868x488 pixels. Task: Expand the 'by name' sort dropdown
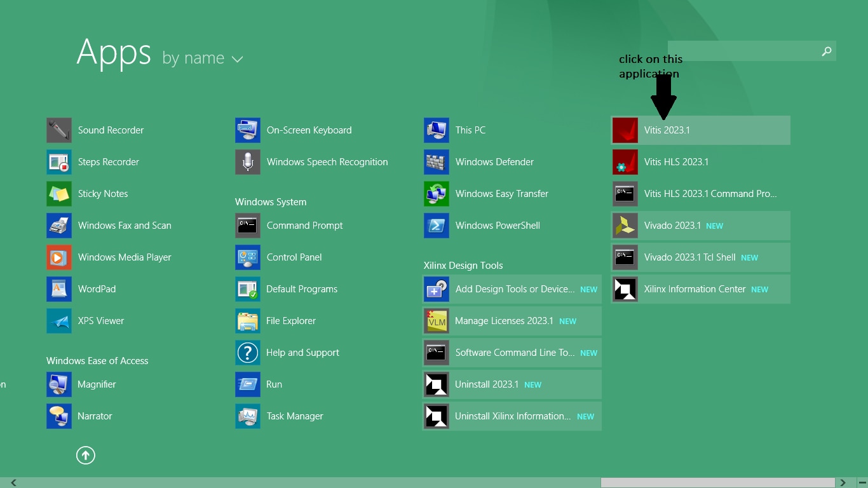point(203,58)
